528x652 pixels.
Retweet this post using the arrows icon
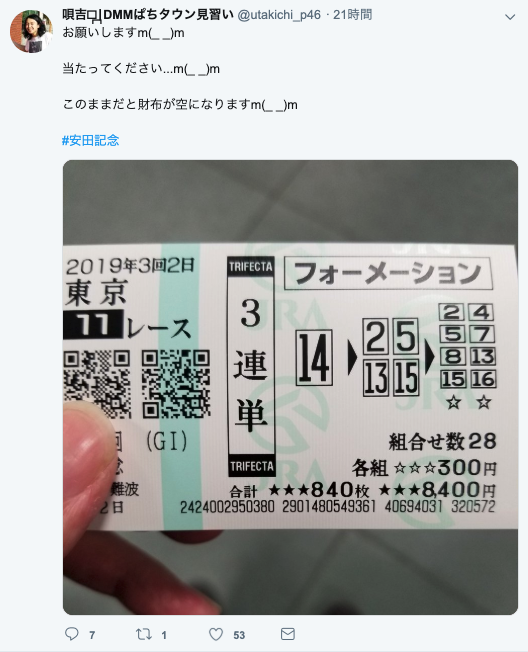[144, 634]
